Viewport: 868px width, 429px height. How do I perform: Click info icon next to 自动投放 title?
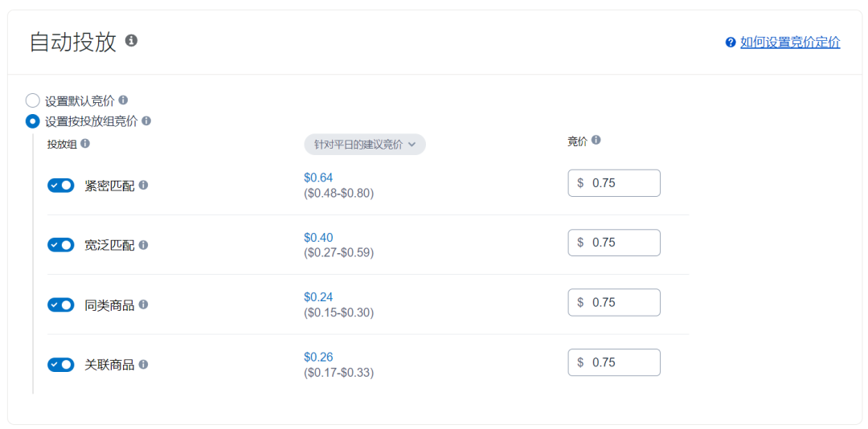coord(131,40)
